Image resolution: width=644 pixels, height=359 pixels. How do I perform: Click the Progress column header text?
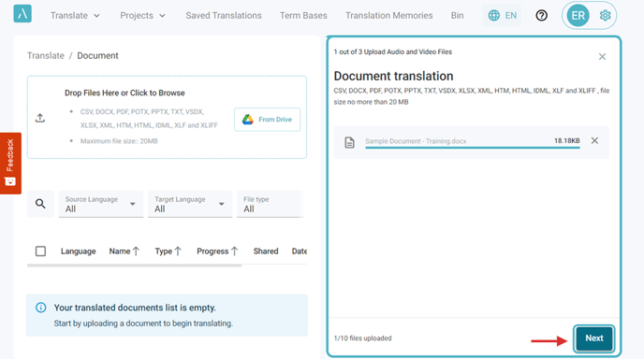[212, 251]
